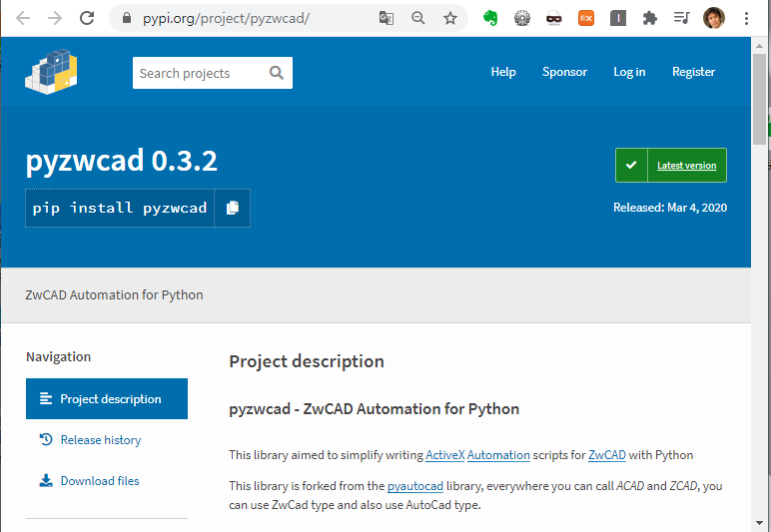Image resolution: width=771 pixels, height=532 pixels.
Task: Click the Download files arrow icon
Action: 46,480
